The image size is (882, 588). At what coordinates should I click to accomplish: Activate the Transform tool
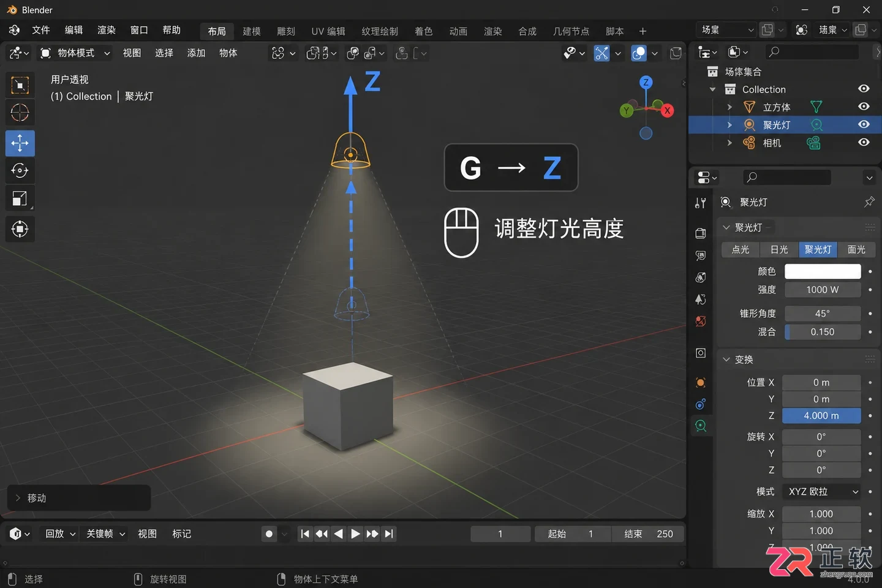(20, 229)
